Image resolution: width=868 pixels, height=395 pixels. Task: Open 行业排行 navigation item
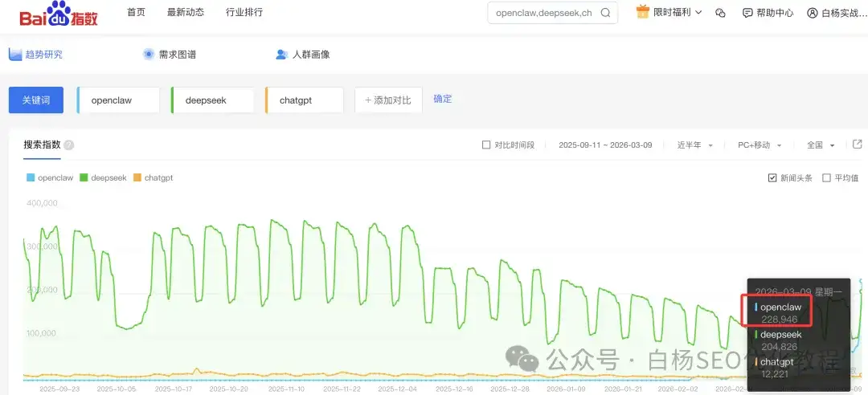coord(244,12)
